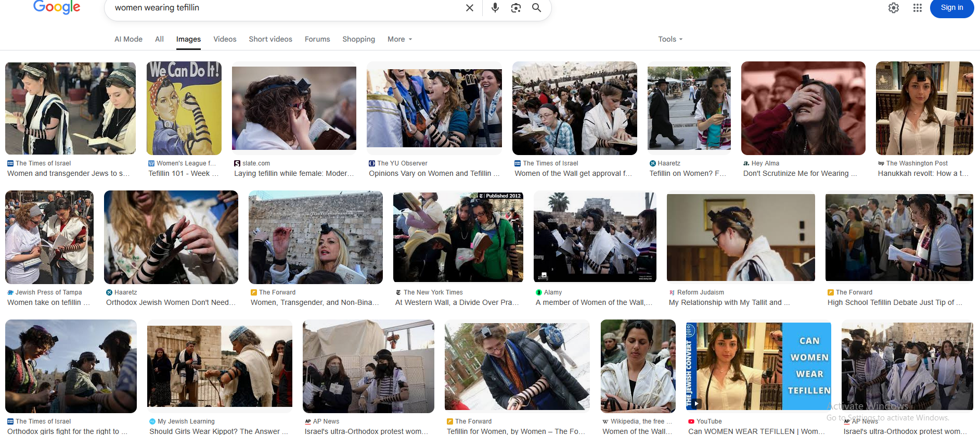The width and height of the screenshot is (980, 435).
Task: Click 'Laying tefillin while female' link
Action: click(x=294, y=173)
